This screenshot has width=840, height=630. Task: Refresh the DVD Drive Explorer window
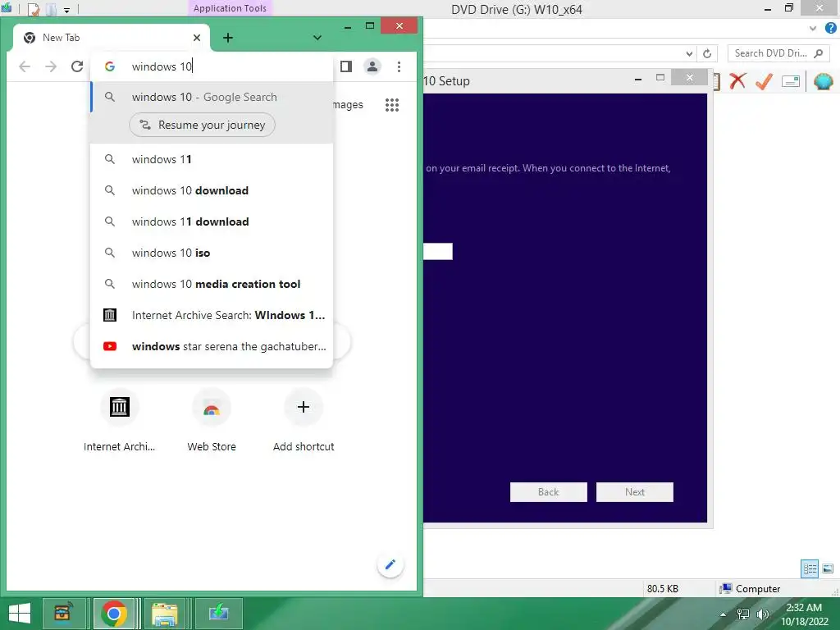click(707, 53)
